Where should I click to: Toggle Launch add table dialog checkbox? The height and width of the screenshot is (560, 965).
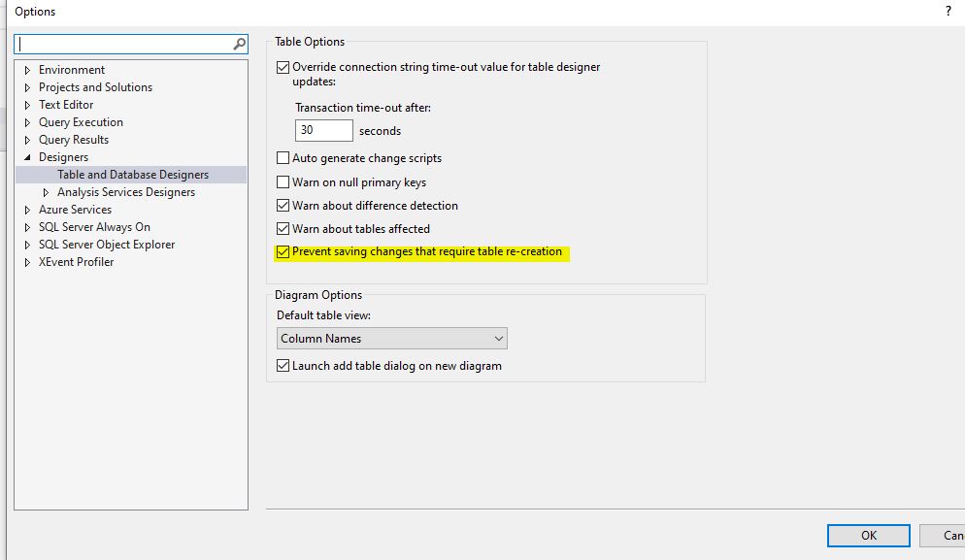coord(283,366)
